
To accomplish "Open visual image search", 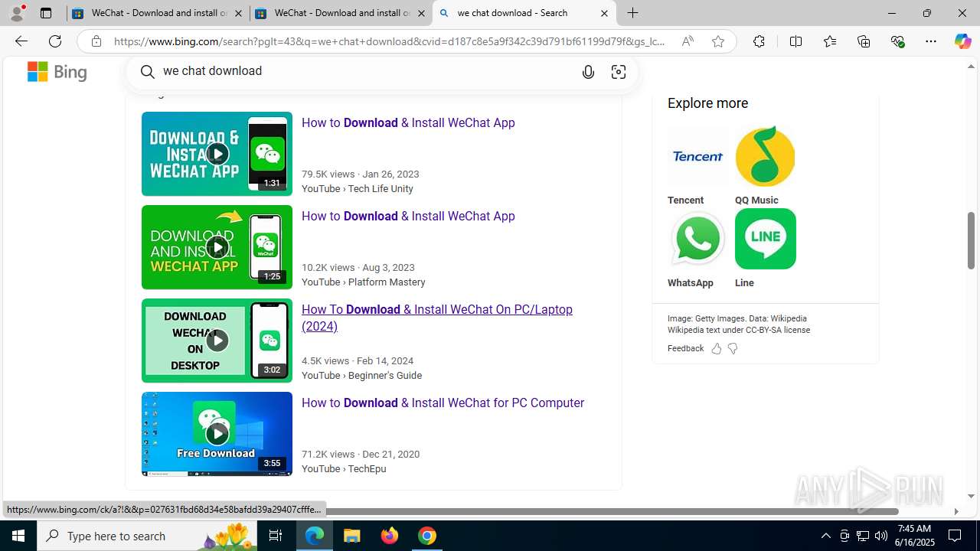I will coord(619,72).
